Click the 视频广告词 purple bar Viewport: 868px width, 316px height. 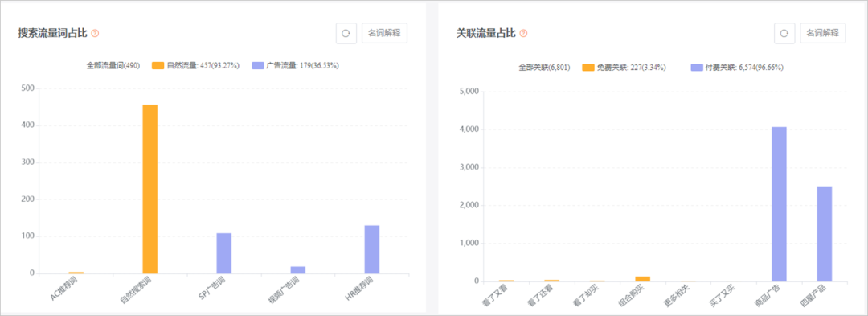point(298,269)
